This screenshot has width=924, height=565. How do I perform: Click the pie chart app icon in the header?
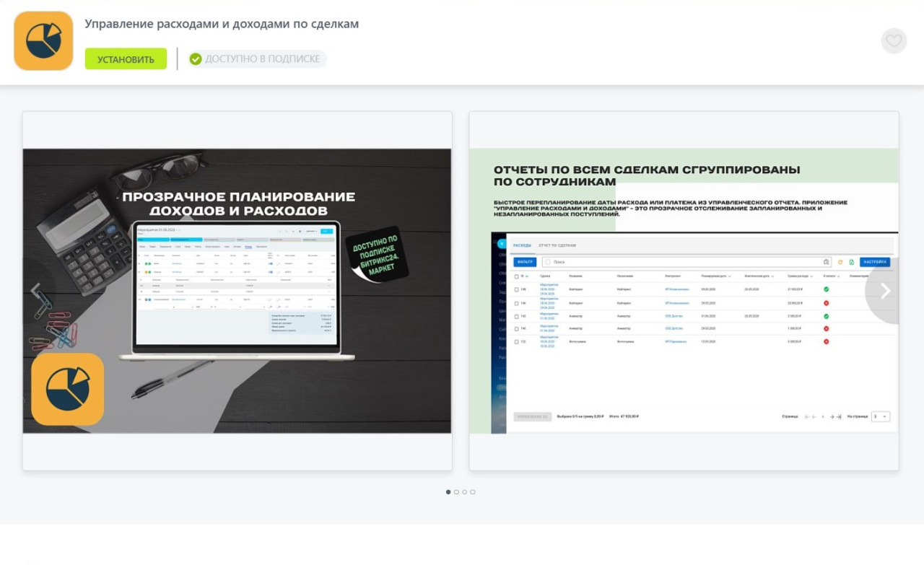coord(43,41)
